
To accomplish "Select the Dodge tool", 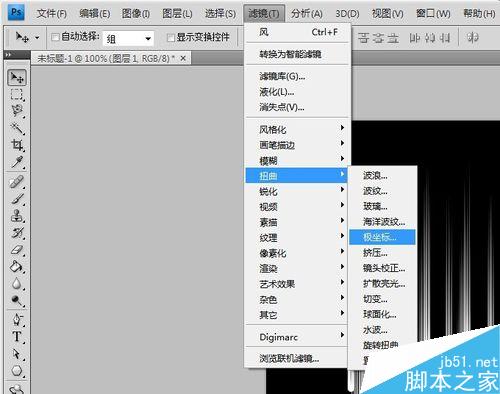I will (17, 300).
